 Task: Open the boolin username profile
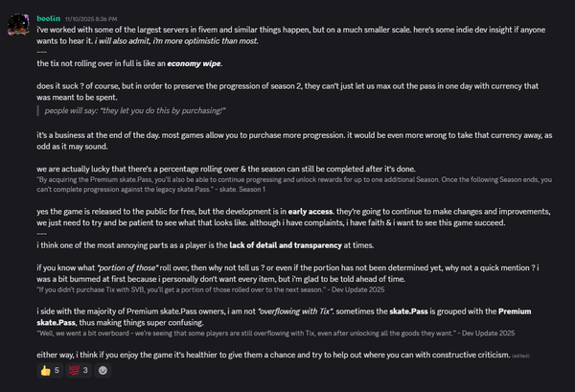point(50,17)
